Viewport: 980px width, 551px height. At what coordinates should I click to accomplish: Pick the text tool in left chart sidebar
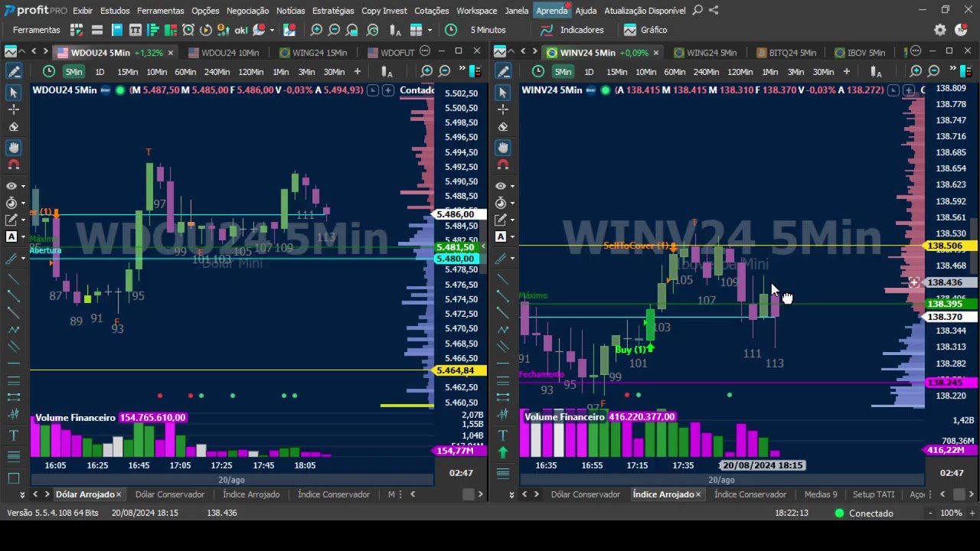[x=13, y=435]
